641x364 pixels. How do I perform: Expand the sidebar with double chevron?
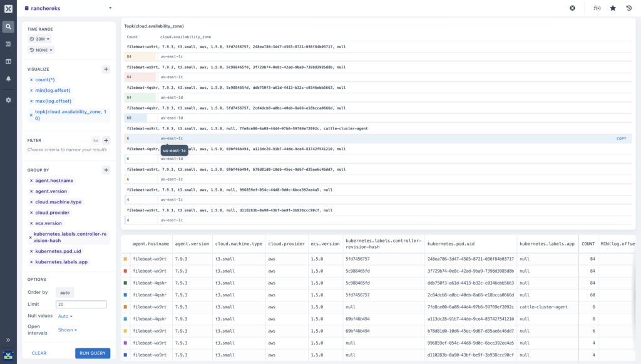point(8,340)
